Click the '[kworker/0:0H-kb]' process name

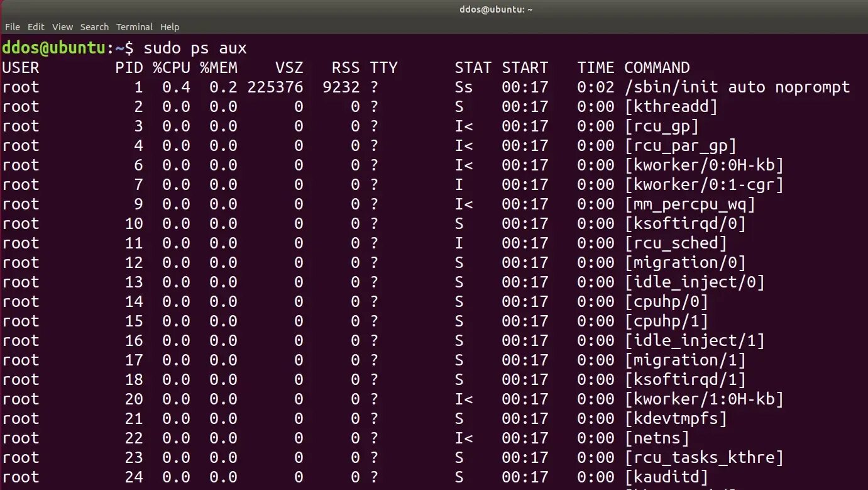(x=704, y=165)
